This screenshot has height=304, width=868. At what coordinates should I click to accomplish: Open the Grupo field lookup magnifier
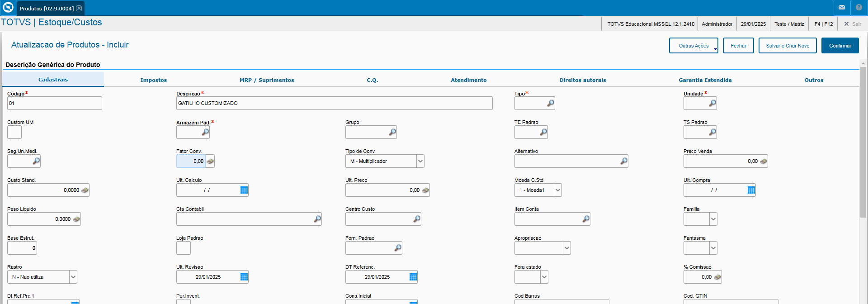[392, 132]
